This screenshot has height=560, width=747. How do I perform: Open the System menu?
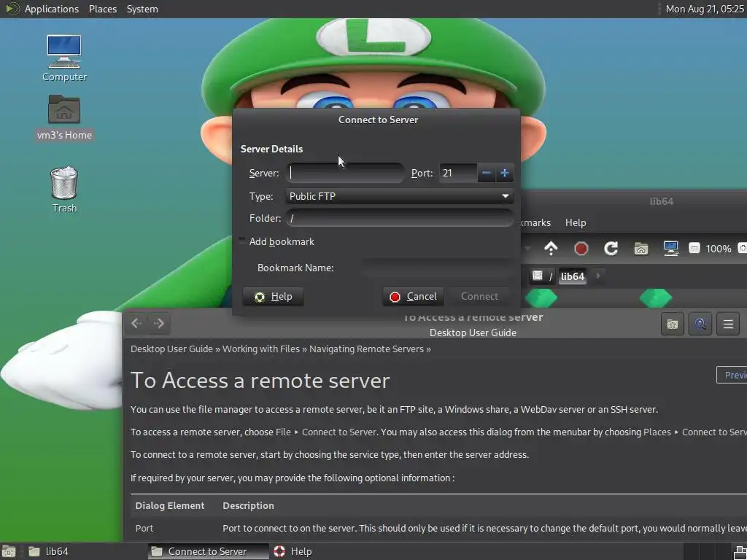142,9
